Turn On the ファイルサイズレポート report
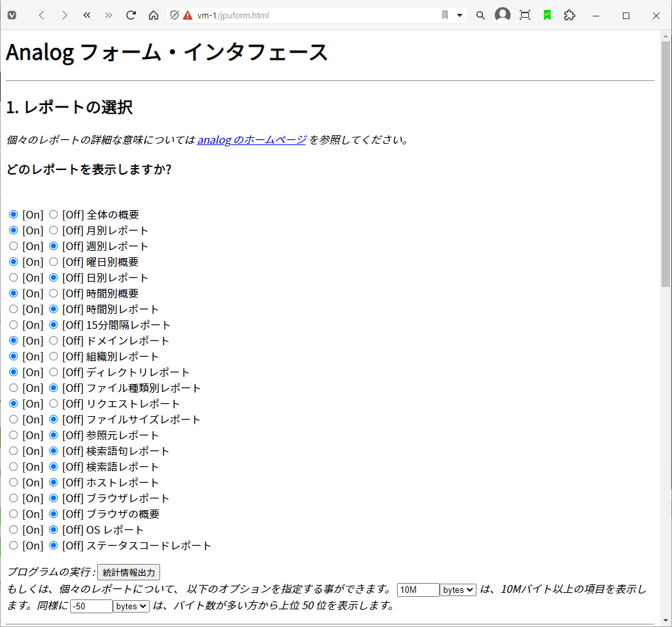 pos(13,420)
